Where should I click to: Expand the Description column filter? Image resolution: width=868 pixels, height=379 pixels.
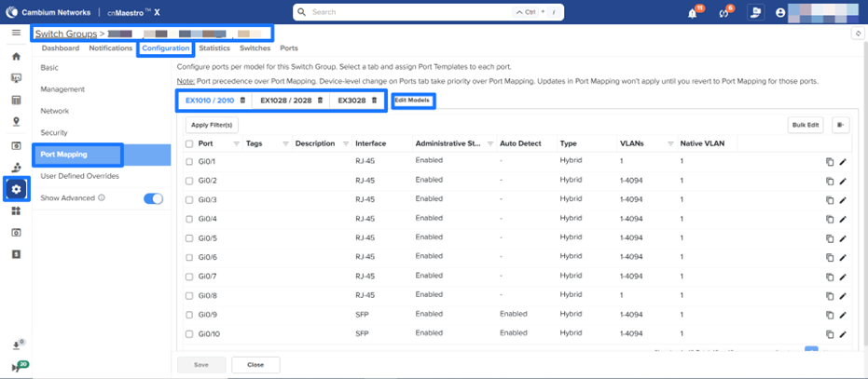click(344, 143)
